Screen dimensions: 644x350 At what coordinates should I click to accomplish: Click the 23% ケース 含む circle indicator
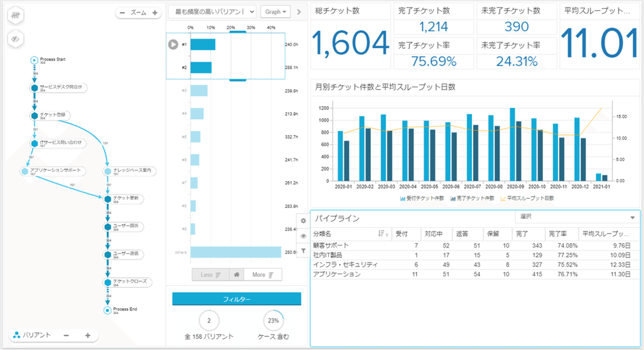pyautogui.click(x=273, y=321)
